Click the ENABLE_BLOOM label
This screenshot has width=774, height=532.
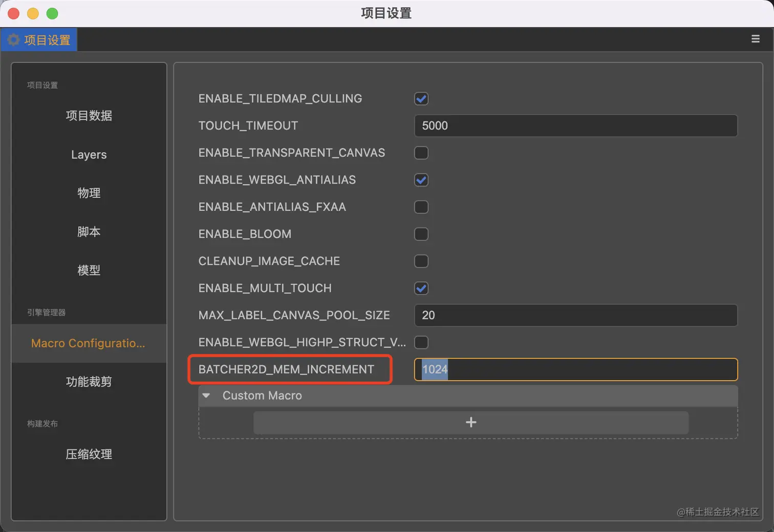click(245, 234)
